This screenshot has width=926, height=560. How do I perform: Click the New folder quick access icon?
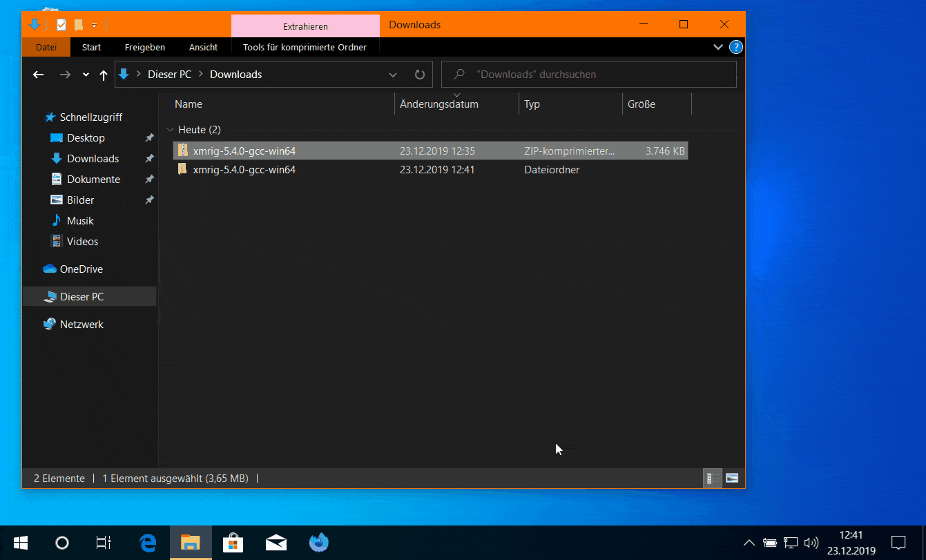79,25
